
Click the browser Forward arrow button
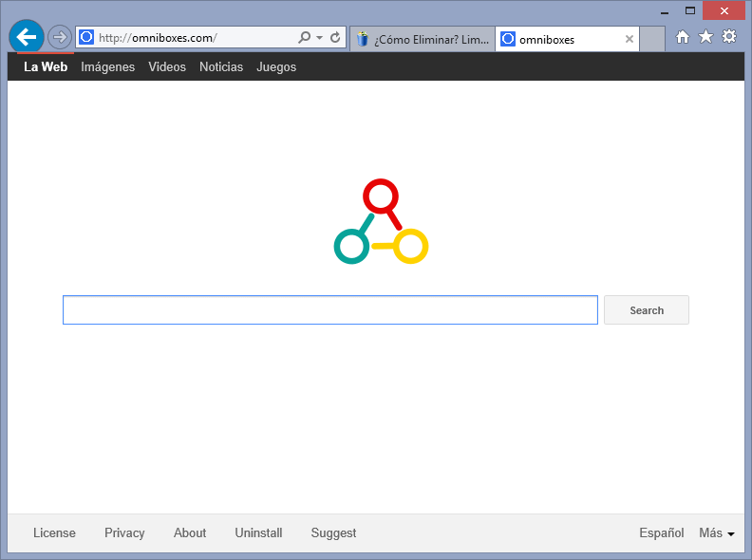pos(60,37)
